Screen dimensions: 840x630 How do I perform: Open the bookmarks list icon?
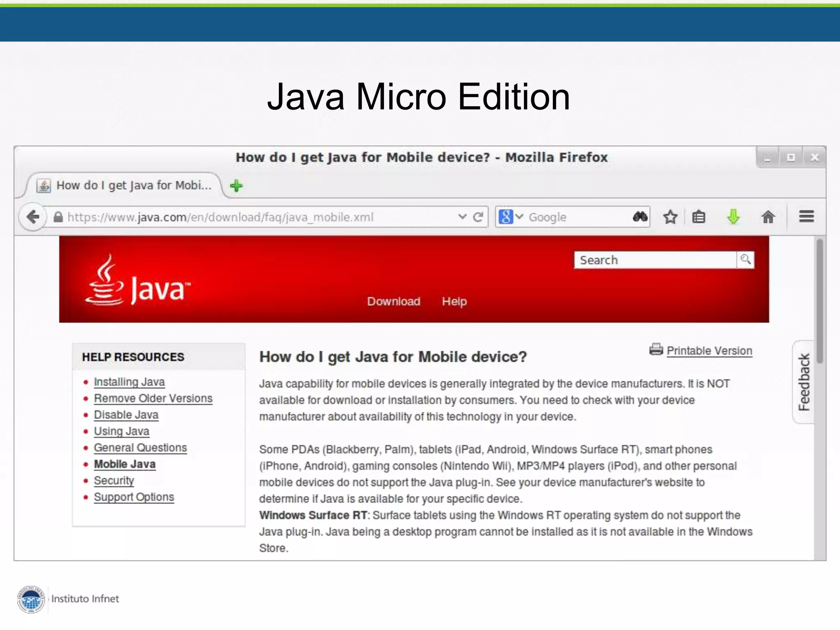click(x=698, y=217)
